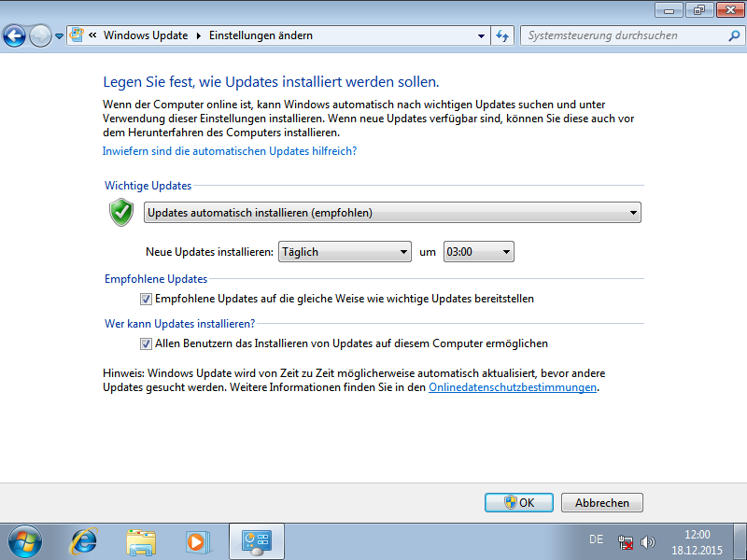Image resolution: width=747 pixels, height=560 pixels.
Task: Refresh the page with the refresh icon
Action: 502,35
